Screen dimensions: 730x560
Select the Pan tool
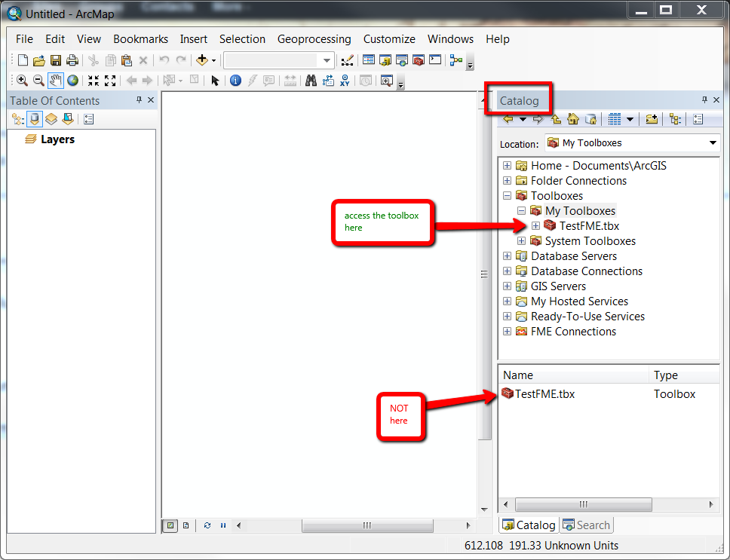click(x=55, y=81)
